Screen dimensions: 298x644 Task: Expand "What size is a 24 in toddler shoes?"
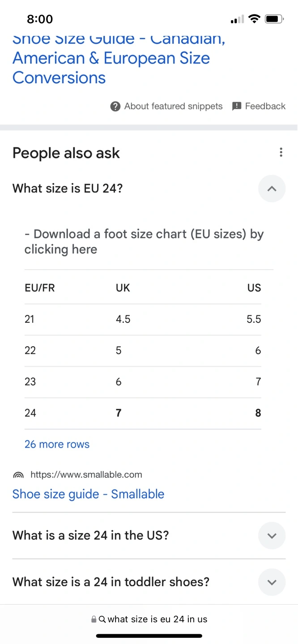(x=272, y=582)
